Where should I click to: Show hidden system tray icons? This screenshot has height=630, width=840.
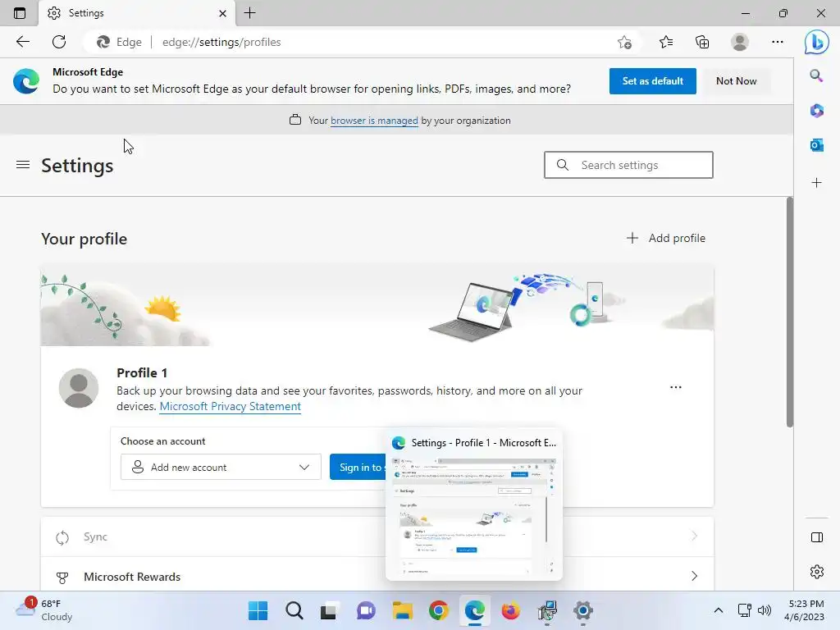pos(719,610)
